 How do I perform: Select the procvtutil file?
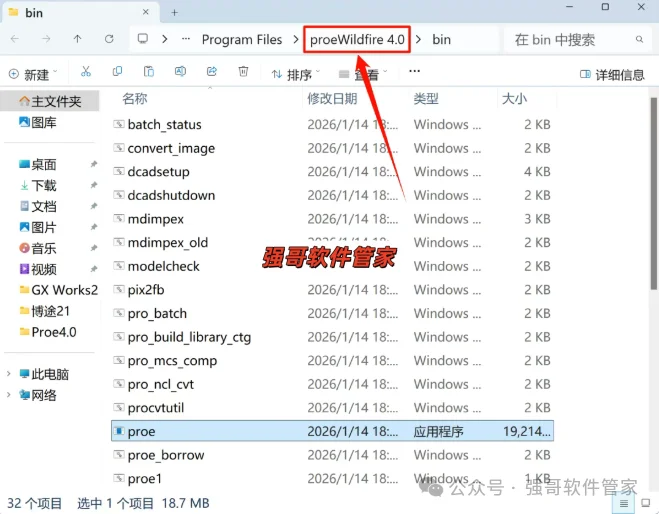click(x=332, y=408)
